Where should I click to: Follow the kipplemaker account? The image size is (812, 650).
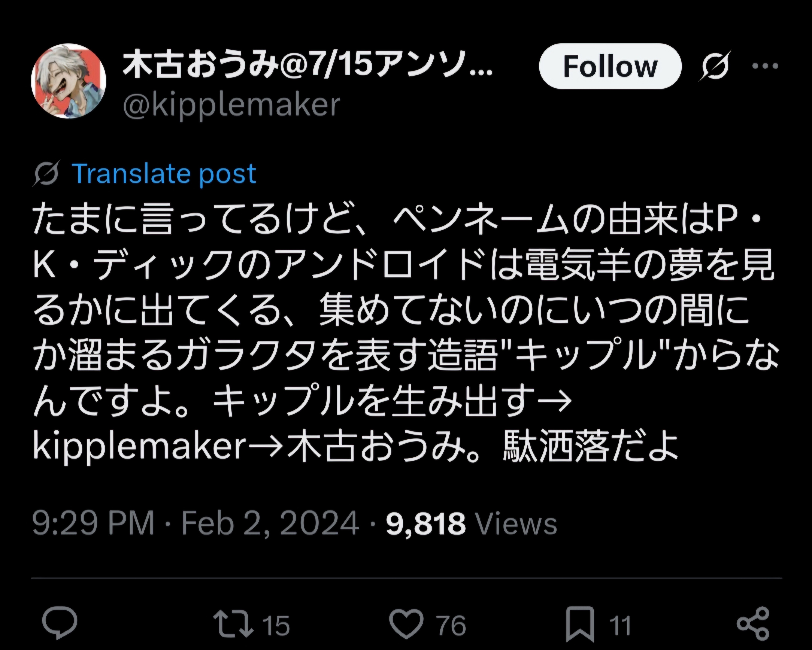[610, 66]
